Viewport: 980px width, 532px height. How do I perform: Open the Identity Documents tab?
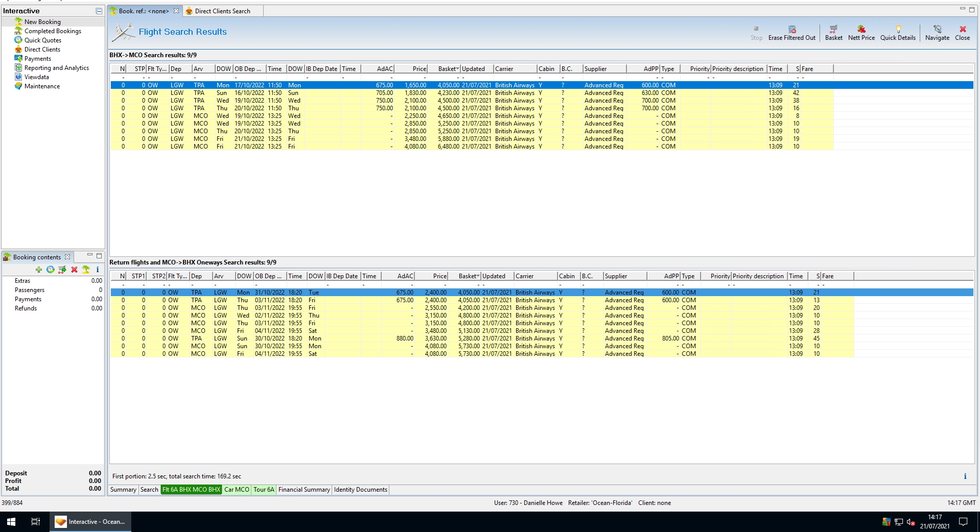(x=360, y=490)
